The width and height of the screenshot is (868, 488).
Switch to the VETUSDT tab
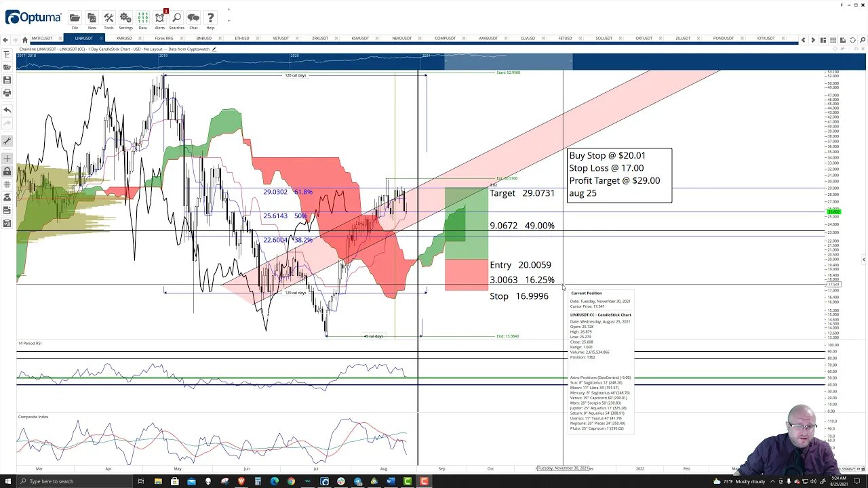point(281,39)
